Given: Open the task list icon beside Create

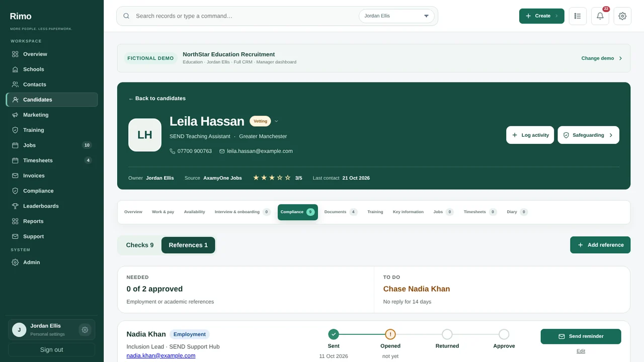Looking at the screenshot, I should [x=578, y=16].
